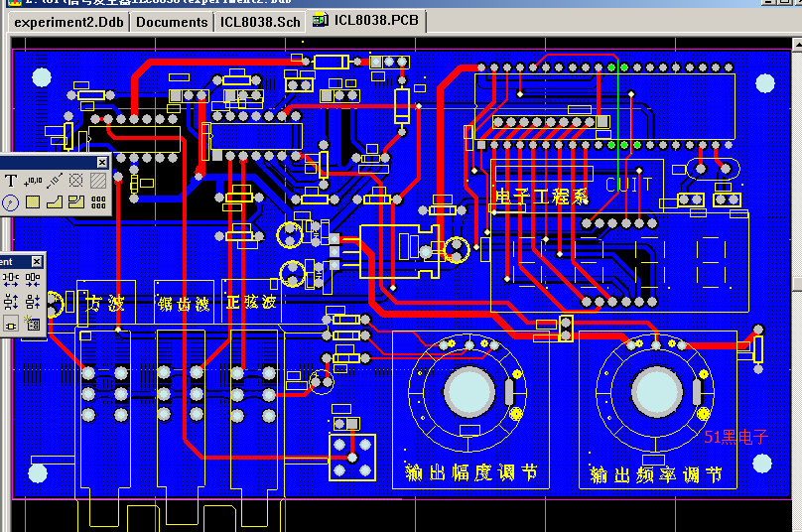The height and width of the screenshot is (532, 802).
Task: Select the Place Dimension tool
Action: (x=55, y=181)
